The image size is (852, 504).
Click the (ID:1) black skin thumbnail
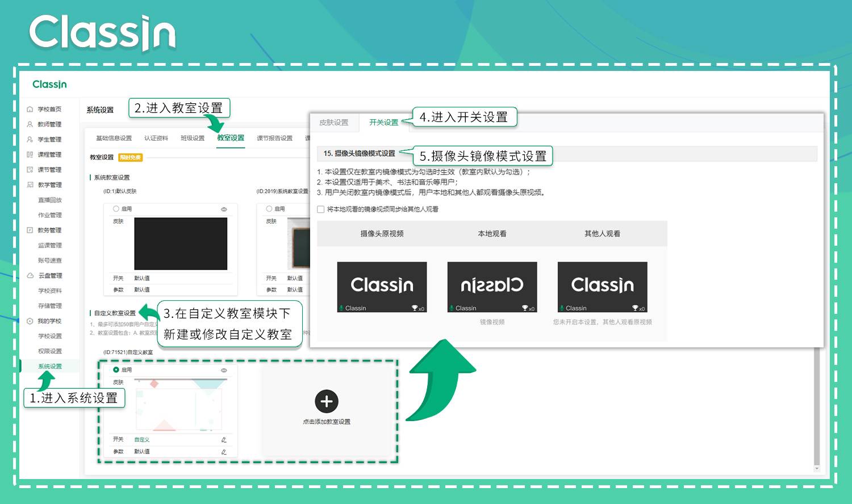181,243
